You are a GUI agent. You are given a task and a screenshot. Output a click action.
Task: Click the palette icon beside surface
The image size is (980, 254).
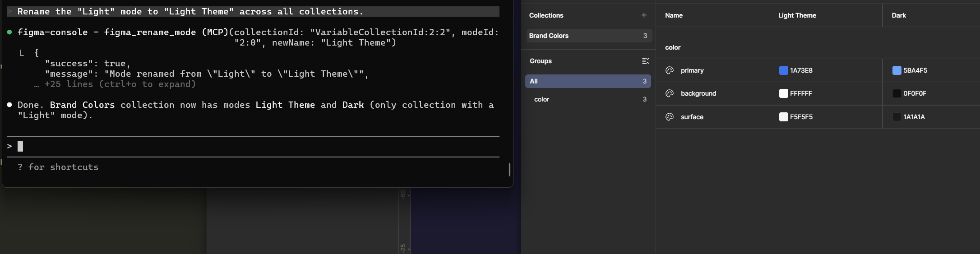coord(670,117)
